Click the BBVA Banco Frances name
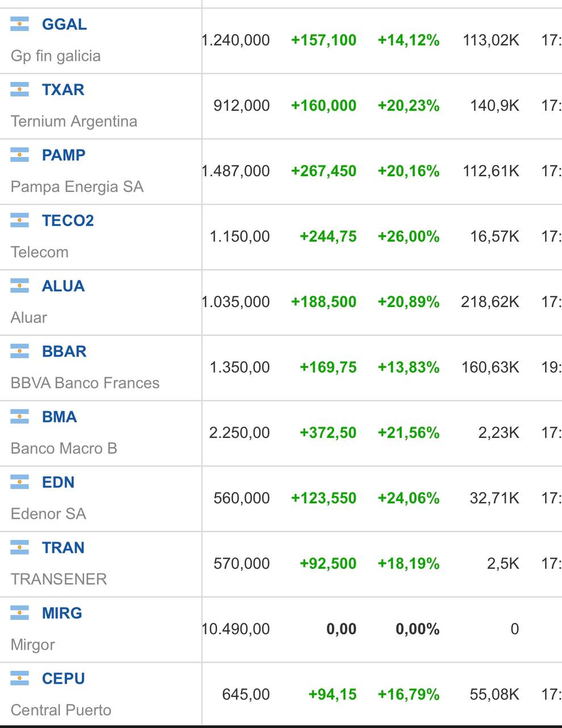Screen dimensions: 562x728 pyautogui.click(x=85, y=383)
